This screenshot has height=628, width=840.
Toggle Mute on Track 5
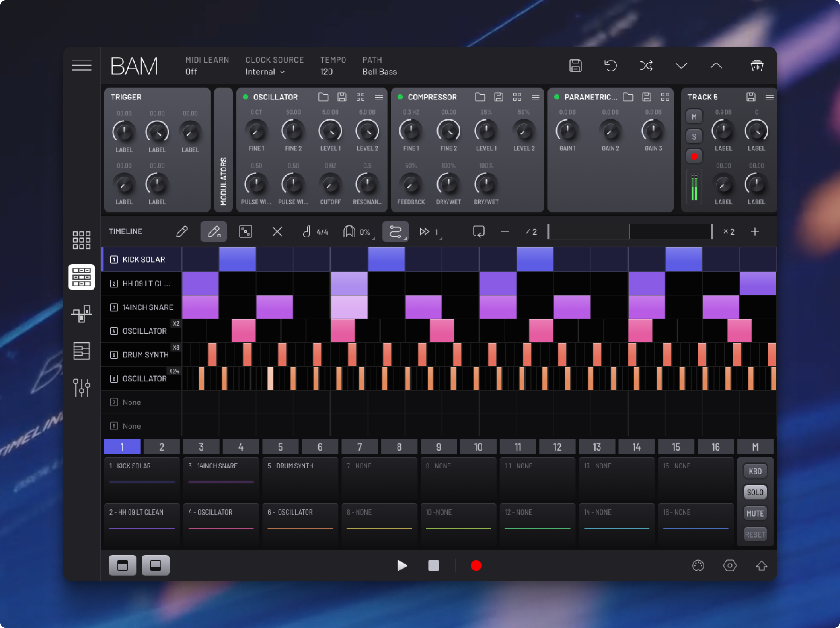coord(694,116)
